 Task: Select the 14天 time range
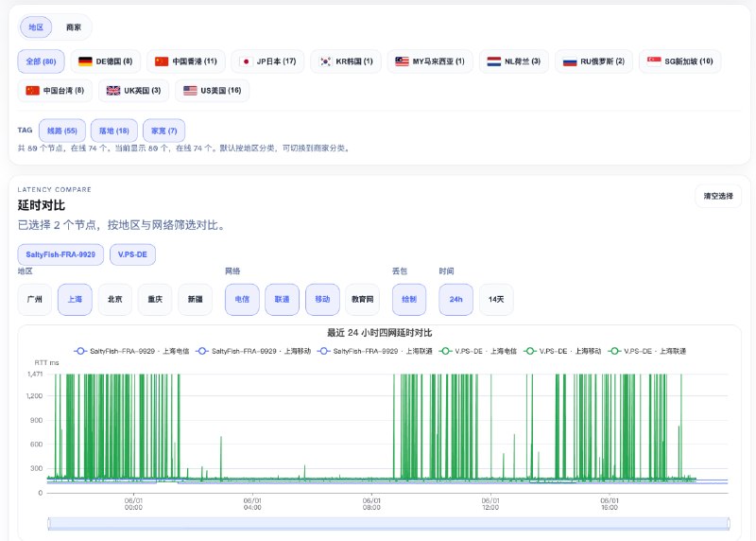(496, 299)
